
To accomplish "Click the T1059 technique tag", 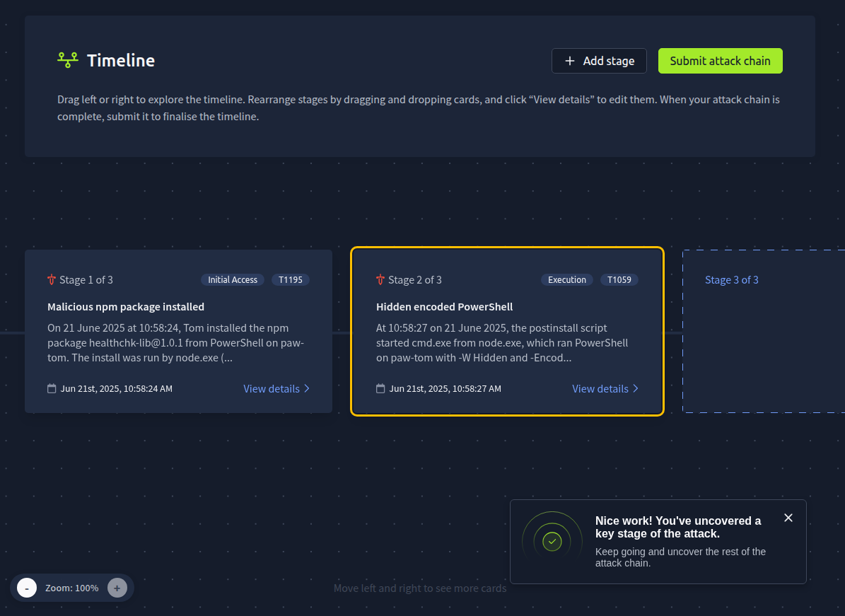I will pos(619,279).
